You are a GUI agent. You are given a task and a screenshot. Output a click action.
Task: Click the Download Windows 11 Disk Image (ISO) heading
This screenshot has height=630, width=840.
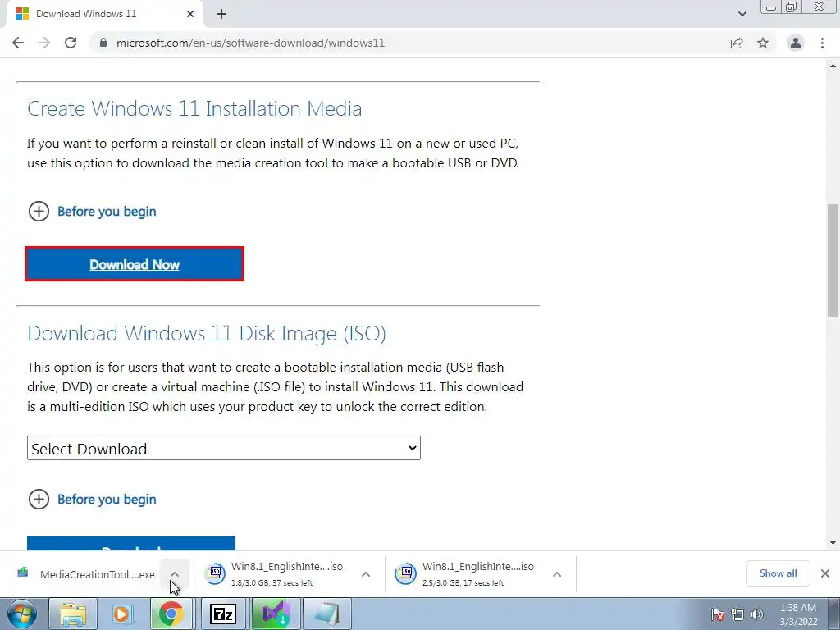tap(207, 333)
